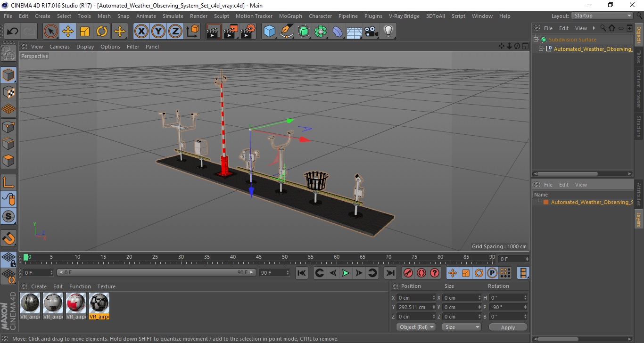Screen dimensions: 644x343
Task: Select the Automated_Weather_Observing layer entry
Action: point(592,202)
